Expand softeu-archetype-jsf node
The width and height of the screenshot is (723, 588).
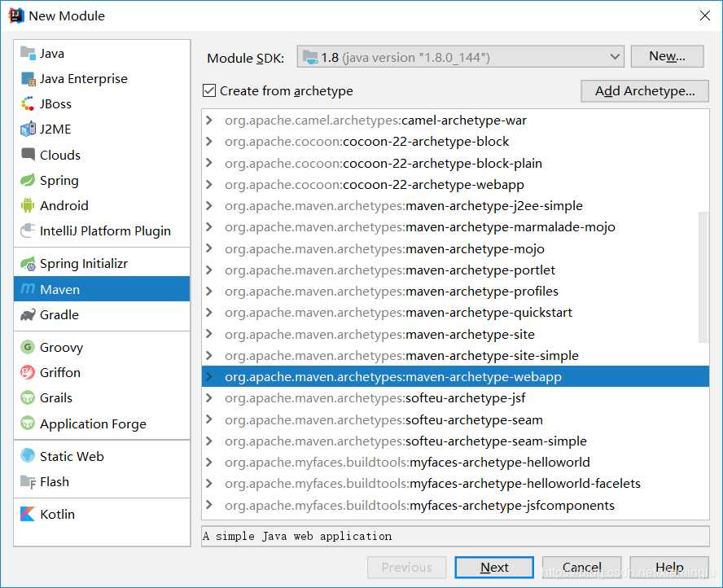point(209,397)
